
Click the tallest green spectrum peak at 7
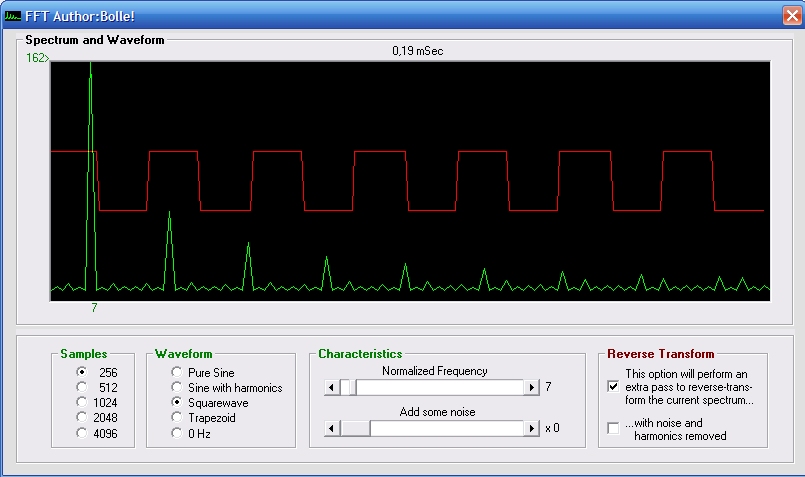click(x=91, y=175)
